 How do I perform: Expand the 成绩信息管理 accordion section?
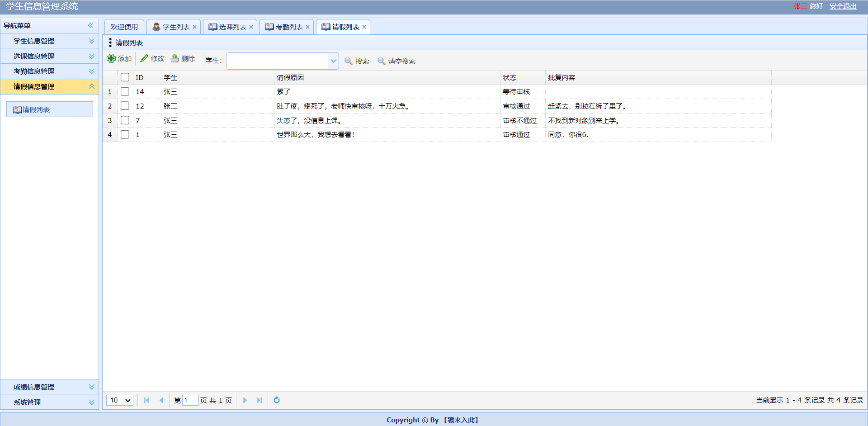49,387
